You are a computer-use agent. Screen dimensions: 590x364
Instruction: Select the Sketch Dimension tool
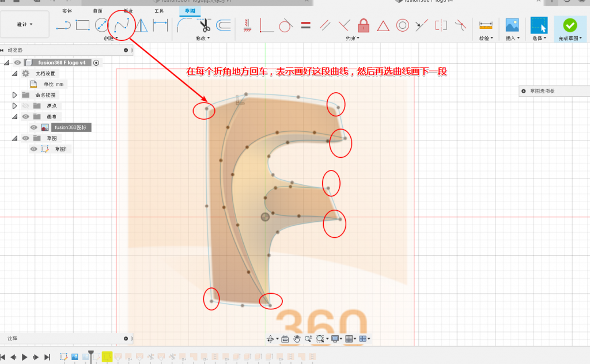point(160,25)
